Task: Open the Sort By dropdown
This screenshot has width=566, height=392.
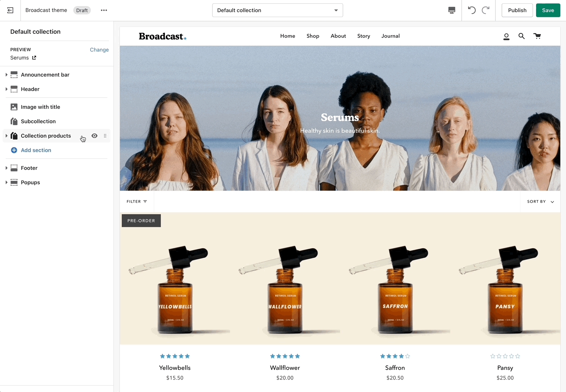Action: [x=540, y=202]
